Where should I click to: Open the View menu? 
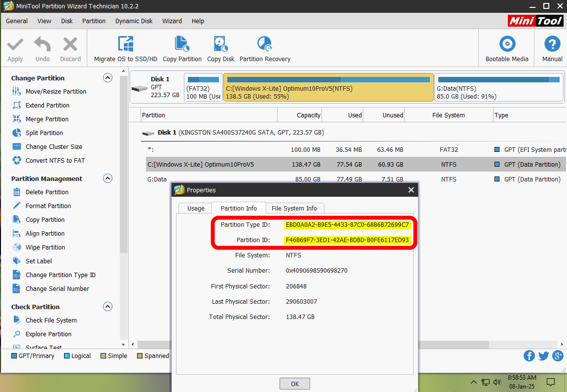click(x=44, y=21)
